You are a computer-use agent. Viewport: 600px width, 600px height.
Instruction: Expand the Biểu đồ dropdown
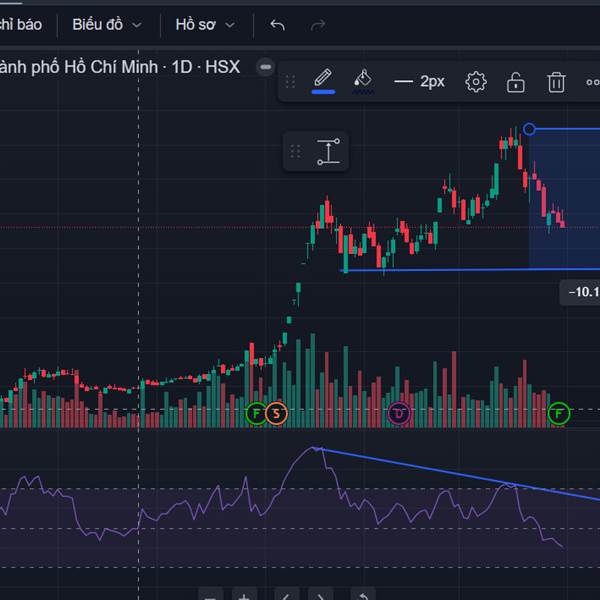(107, 24)
